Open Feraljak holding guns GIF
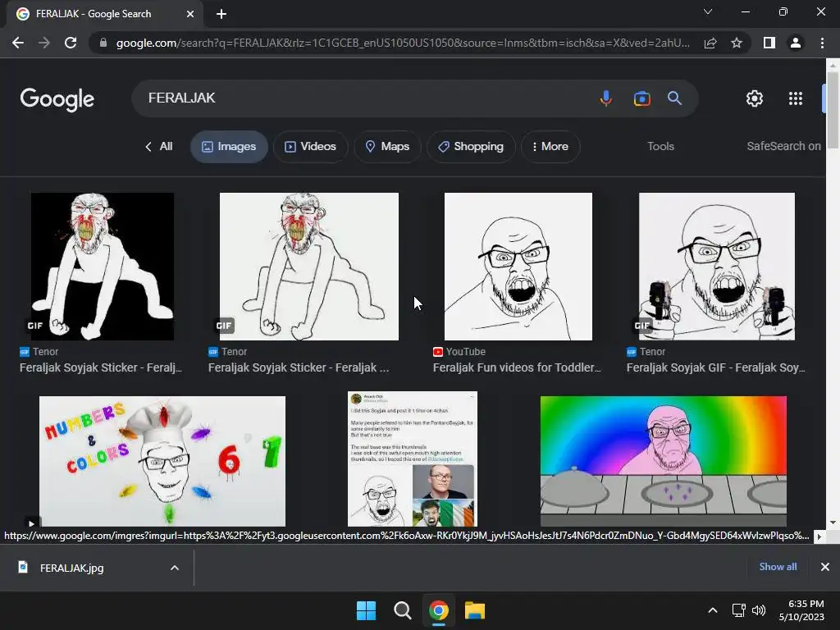Viewport: 840px width, 630px height. 717,267
